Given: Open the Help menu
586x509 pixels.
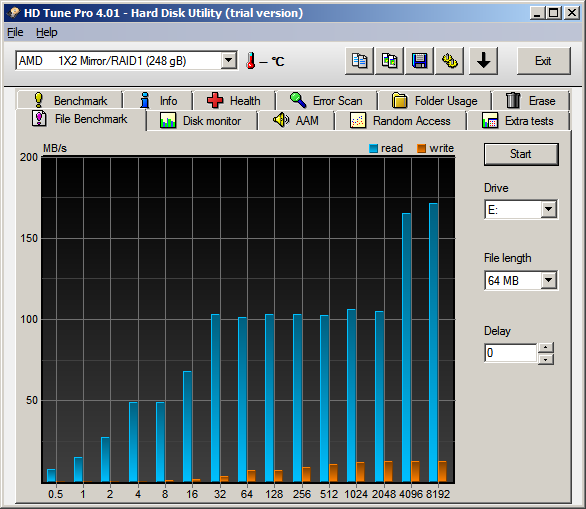Looking at the screenshot, I should tap(47, 33).
